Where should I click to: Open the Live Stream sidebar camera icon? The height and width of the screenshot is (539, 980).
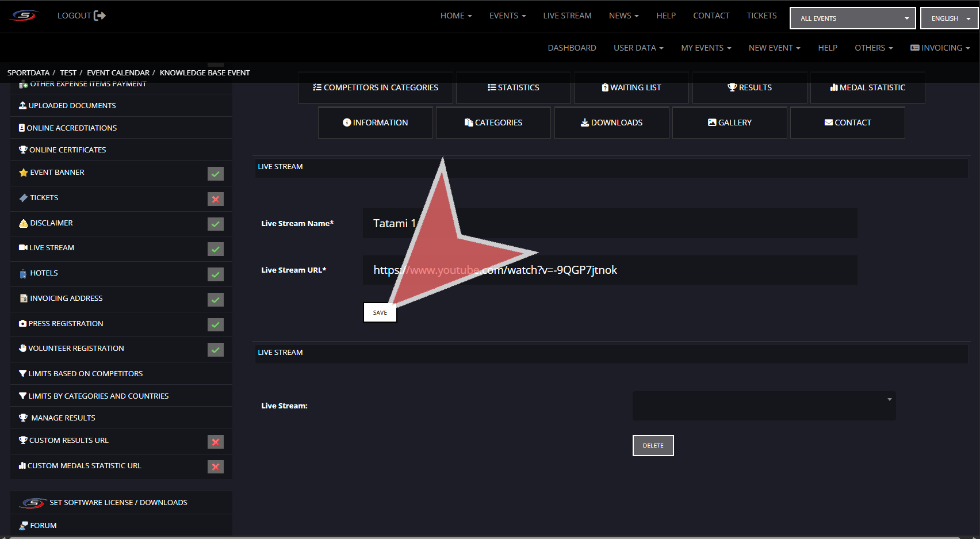tap(23, 248)
